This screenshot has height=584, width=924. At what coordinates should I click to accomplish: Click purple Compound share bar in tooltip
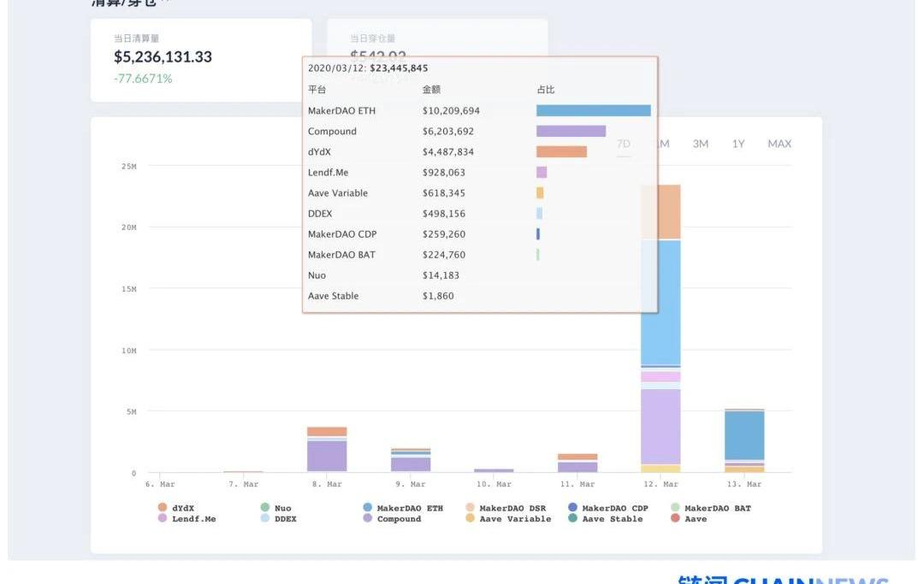coord(571,131)
